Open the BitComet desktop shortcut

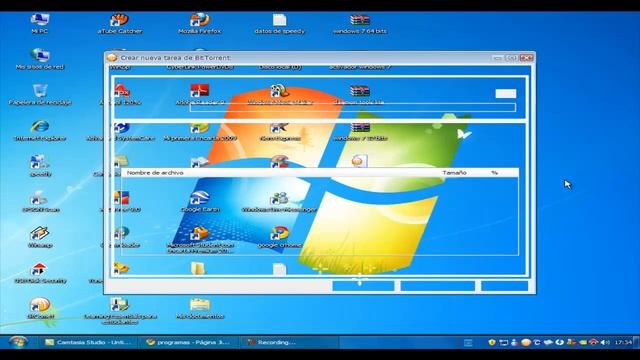40,308
